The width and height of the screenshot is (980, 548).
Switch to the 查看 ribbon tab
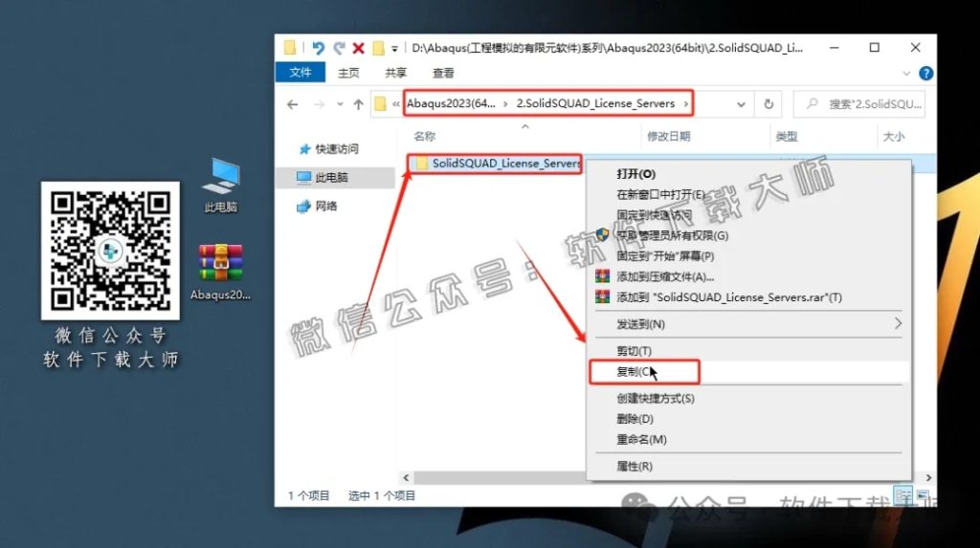point(443,73)
